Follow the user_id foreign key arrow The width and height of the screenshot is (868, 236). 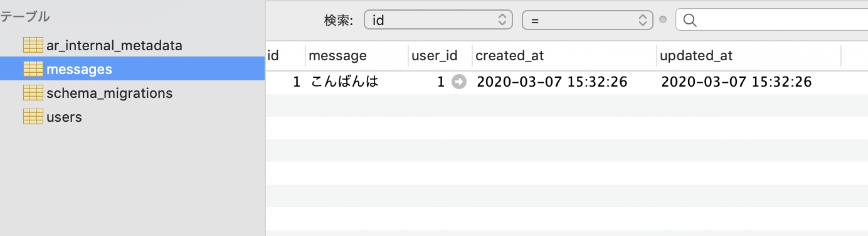pos(459,82)
